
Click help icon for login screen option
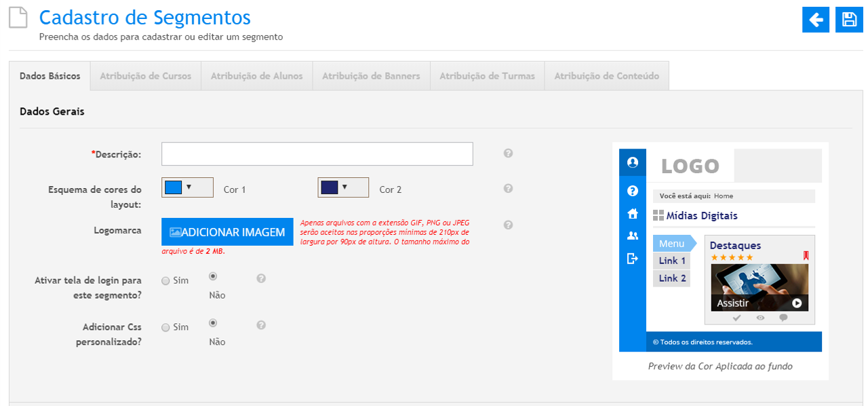pyautogui.click(x=261, y=278)
